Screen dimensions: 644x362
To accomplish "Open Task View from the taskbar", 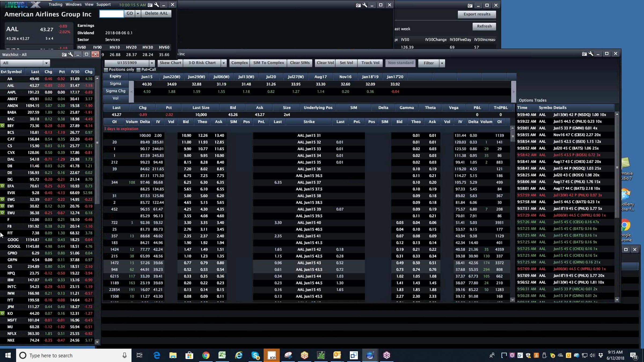I will click(x=139, y=355).
